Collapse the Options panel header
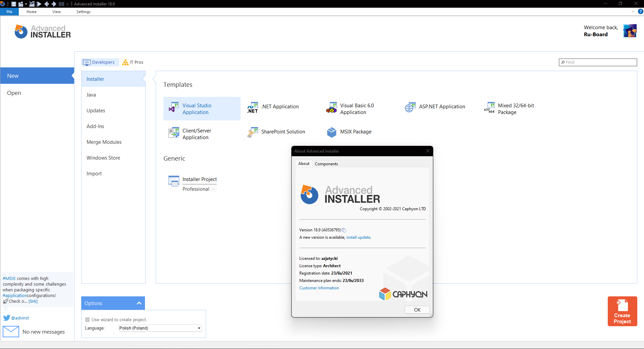The height and width of the screenshot is (349, 644). (113, 303)
